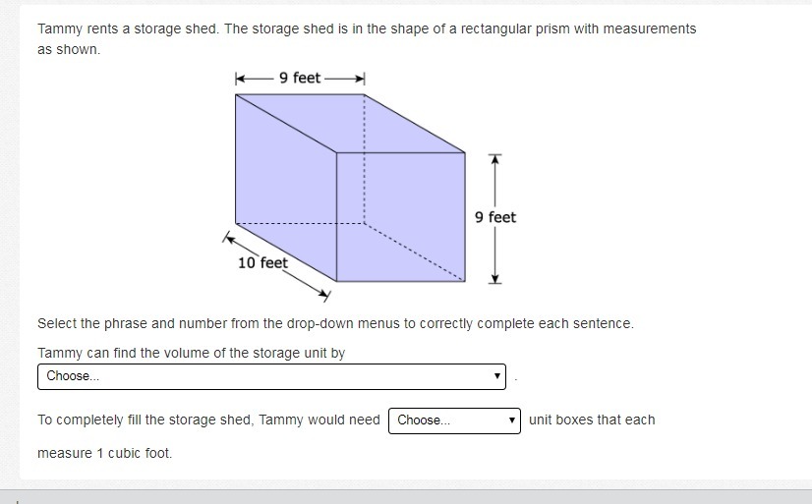Click the arrow on the unit boxes dropdown
Image resolution: width=812 pixels, height=504 pixels.
pos(511,420)
